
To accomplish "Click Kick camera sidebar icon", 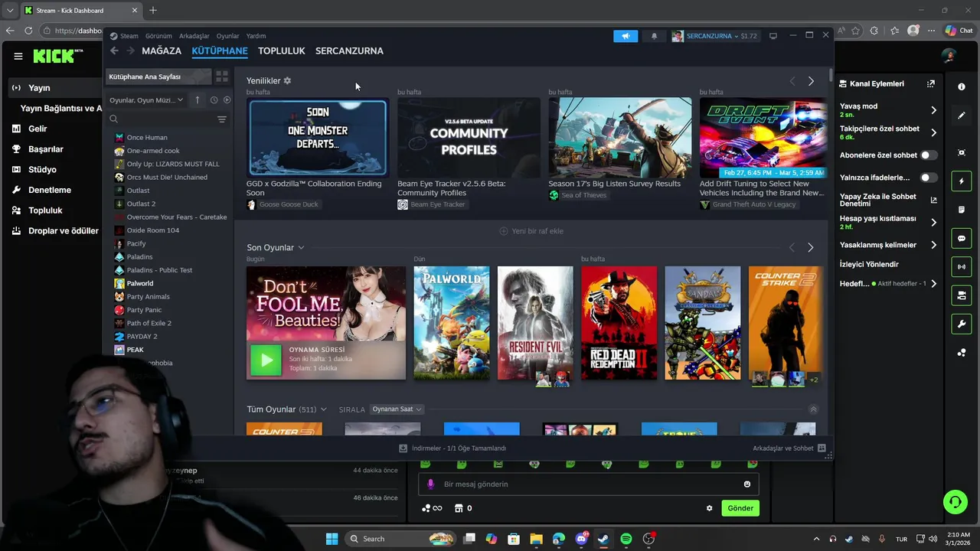I will [962, 295].
